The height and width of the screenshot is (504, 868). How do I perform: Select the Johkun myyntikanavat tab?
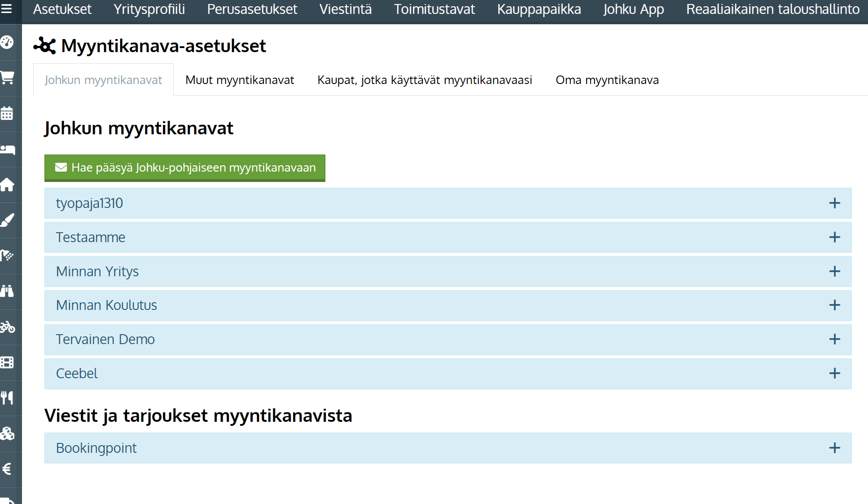tap(103, 80)
